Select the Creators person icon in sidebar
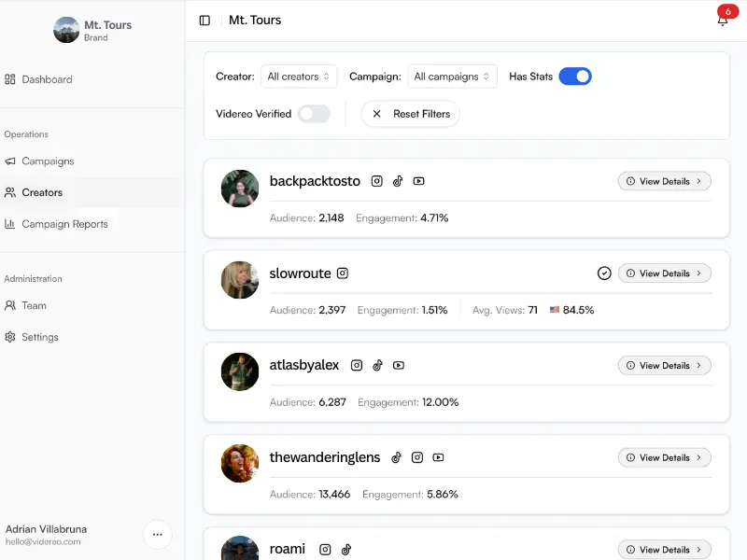747x560 pixels. (x=12, y=192)
